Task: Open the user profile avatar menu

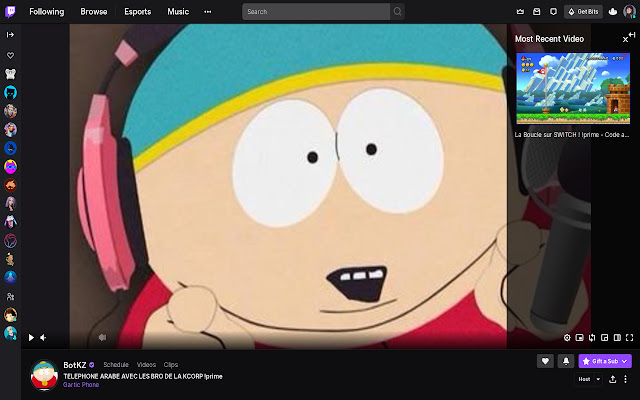Action: [629, 12]
